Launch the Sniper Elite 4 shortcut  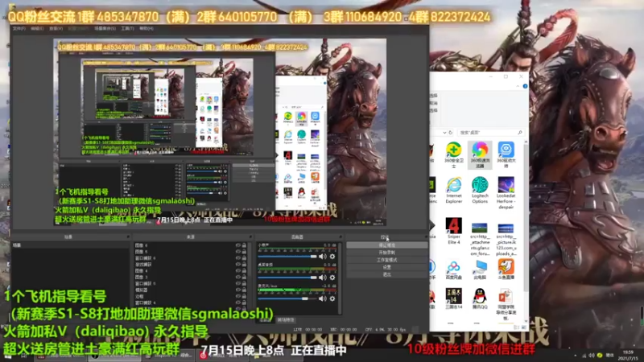tap(453, 231)
